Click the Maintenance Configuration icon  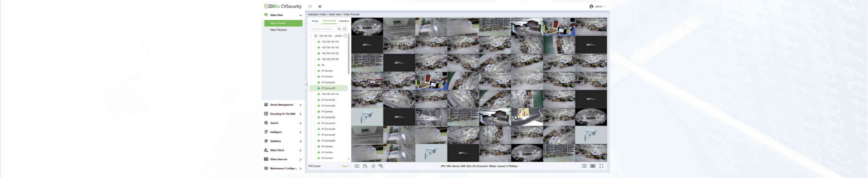point(266,168)
